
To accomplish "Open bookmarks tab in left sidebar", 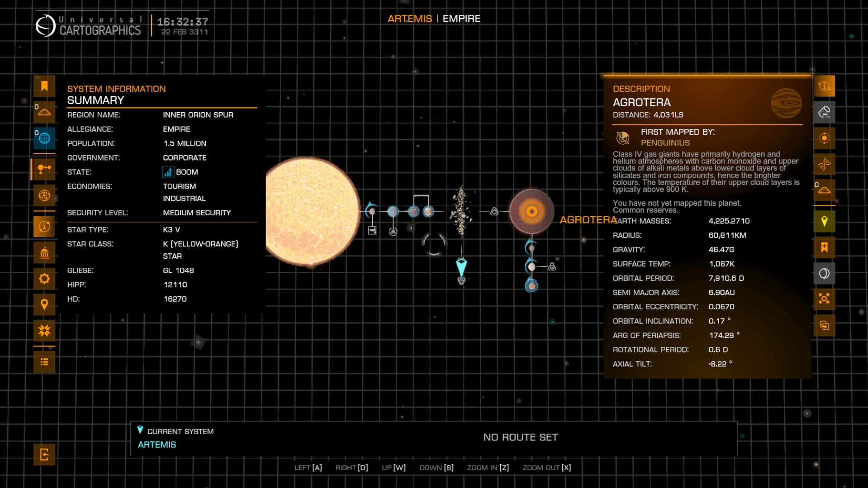I will [44, 86].
